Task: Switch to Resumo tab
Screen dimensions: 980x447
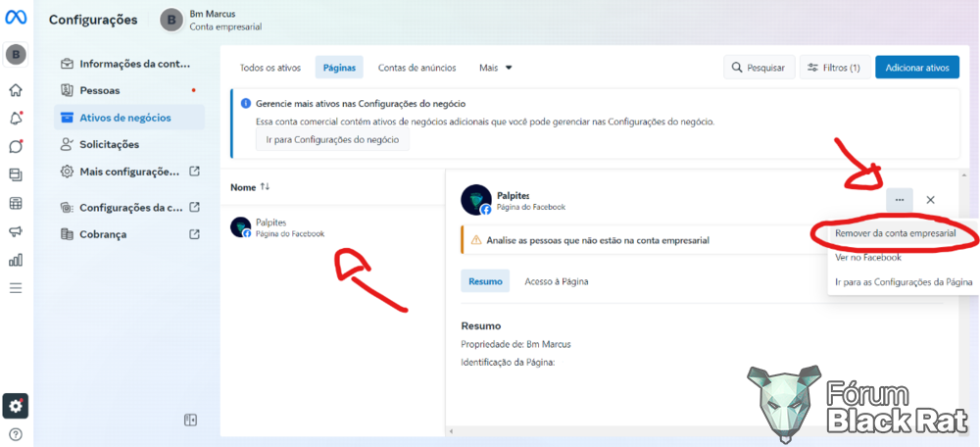Action: pos(486,281)
